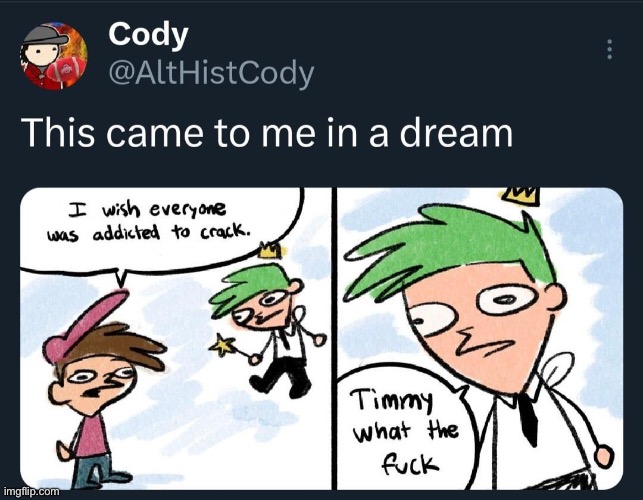This screenshot has height=500, width=643.
Task: Open the three-dot more options menu
Action: [x=609, y=50]
